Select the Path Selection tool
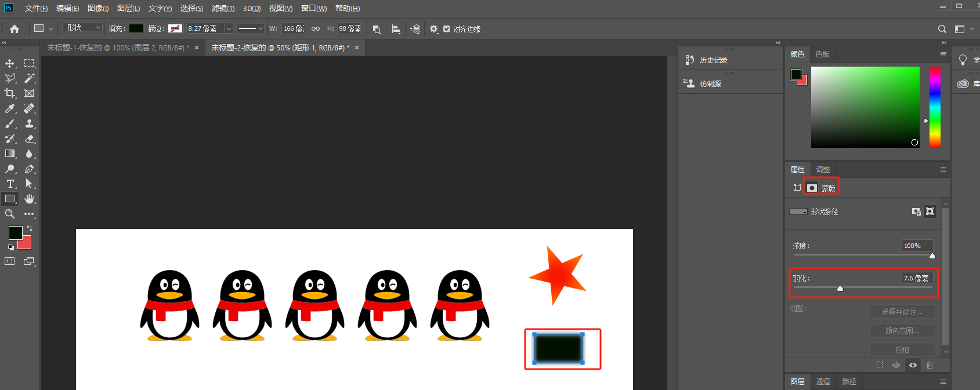The width and height of the screenshot is (980, 390). (x=29, y=184)
